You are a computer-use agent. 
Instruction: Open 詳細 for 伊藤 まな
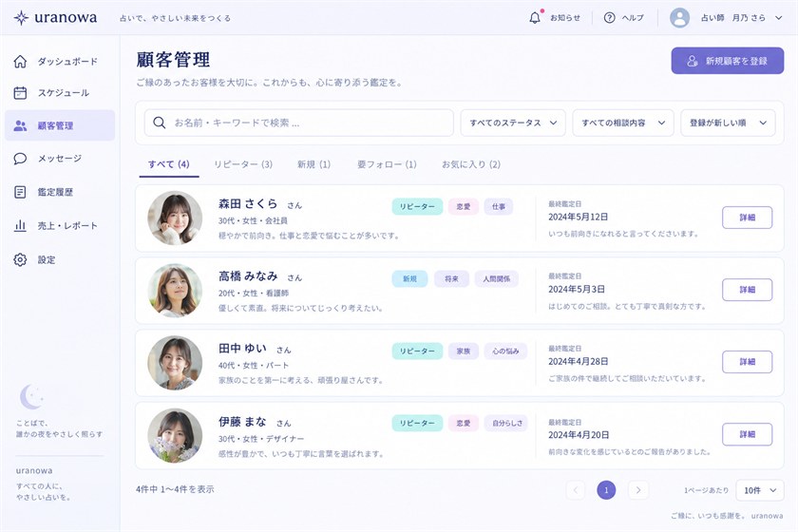(747, 434)
